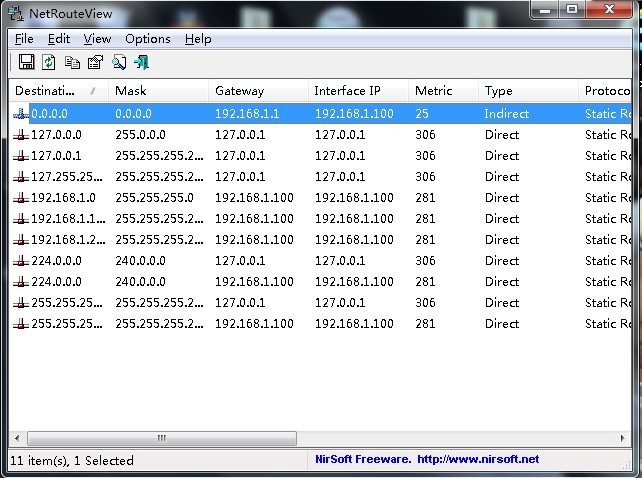Click the horizontal scrollbar thumb
This screenshot has width=642, height=478.
click(160, 438)
